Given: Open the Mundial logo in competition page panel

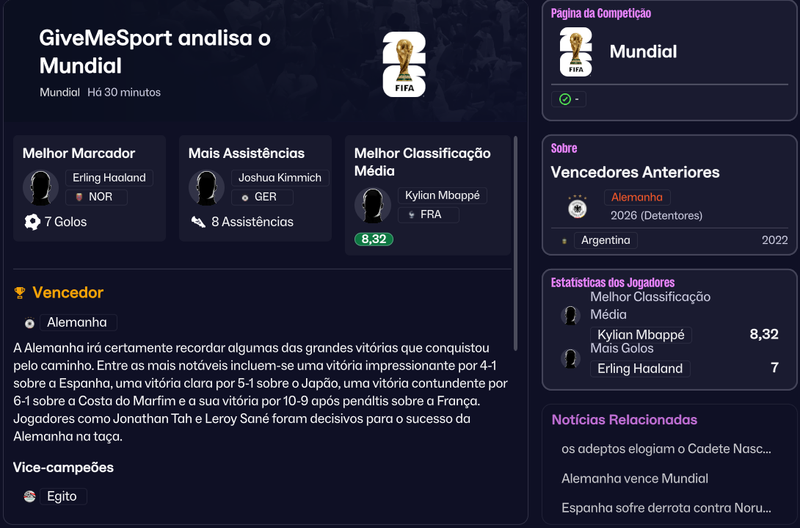Looking at the screenshot, I should pos(576,52).
